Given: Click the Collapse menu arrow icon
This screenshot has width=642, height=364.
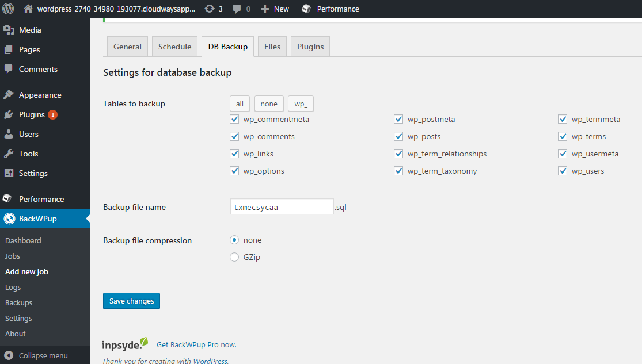Looking at the screenshot, I should coord(9,356).
